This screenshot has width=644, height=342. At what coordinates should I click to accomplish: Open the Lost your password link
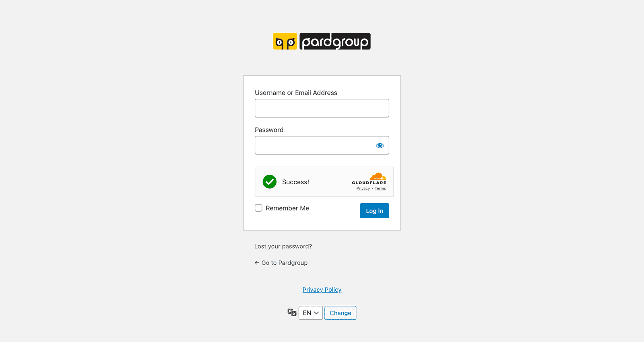(283, 246)
